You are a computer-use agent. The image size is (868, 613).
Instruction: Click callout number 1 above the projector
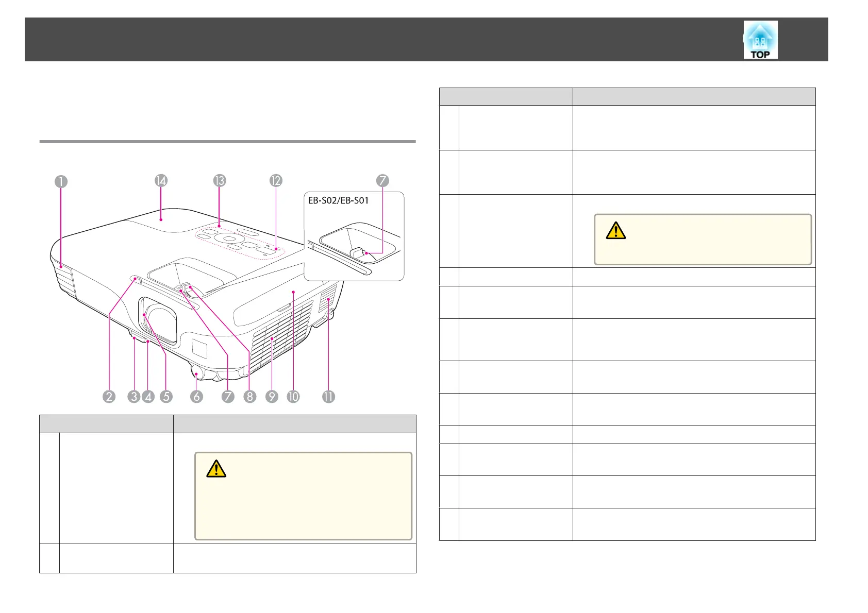61,181
